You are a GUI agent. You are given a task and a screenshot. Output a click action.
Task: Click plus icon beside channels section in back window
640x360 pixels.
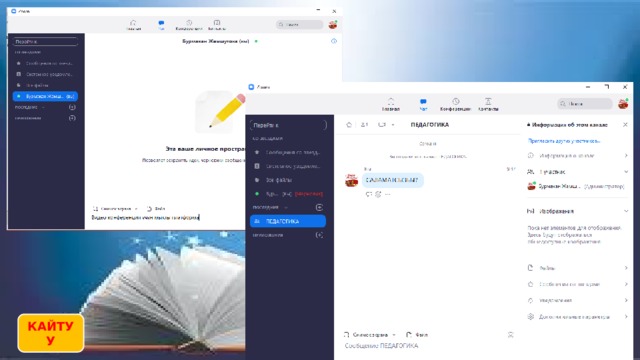(72, 118)
